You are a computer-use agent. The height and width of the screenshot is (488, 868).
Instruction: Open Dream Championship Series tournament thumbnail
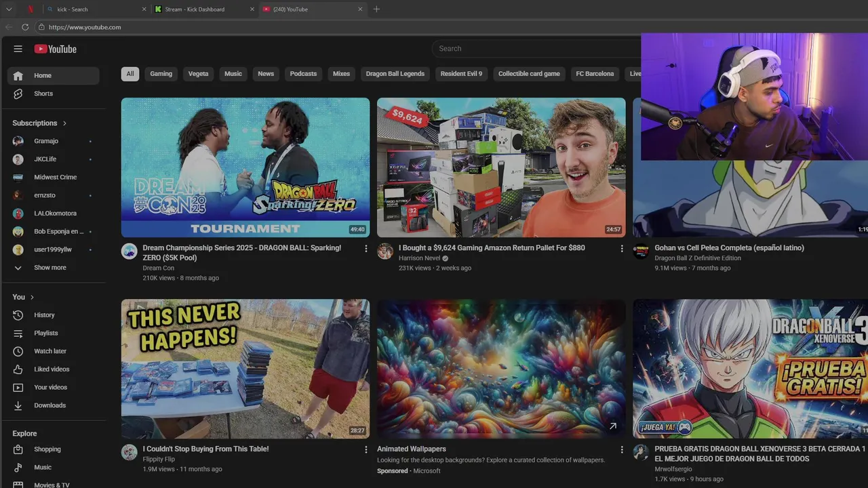click(x=245, y=167)
